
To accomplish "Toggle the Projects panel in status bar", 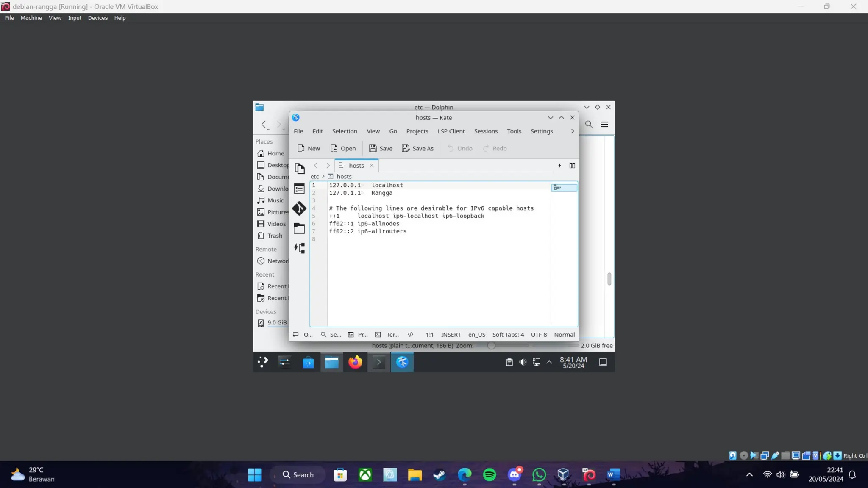I will (x=358, y=335).
